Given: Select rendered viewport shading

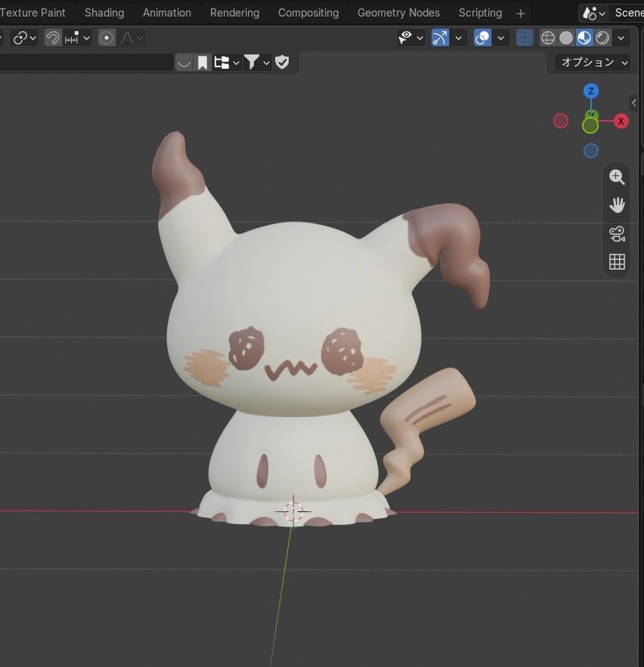Looking at the screenshot, I should 602,38.
